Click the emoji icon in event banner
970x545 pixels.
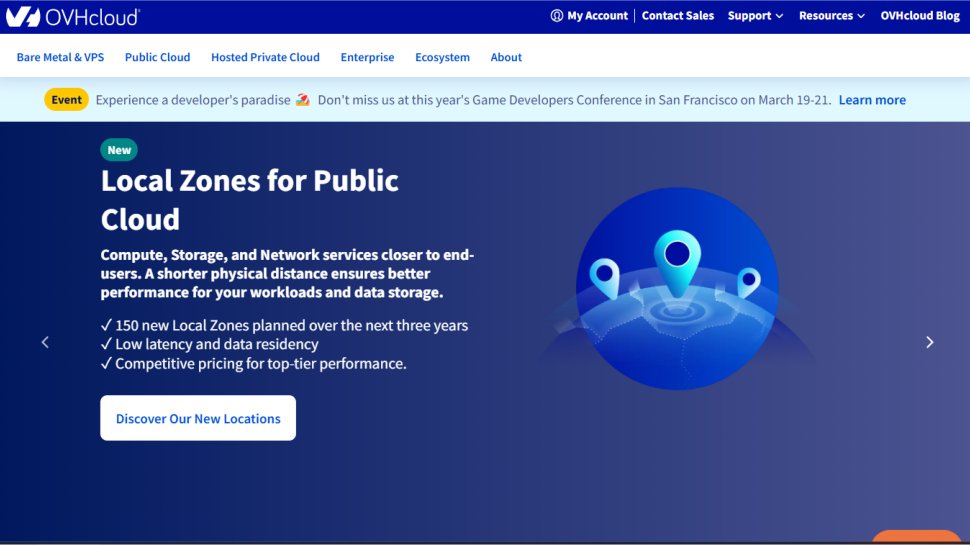(303, 100)
